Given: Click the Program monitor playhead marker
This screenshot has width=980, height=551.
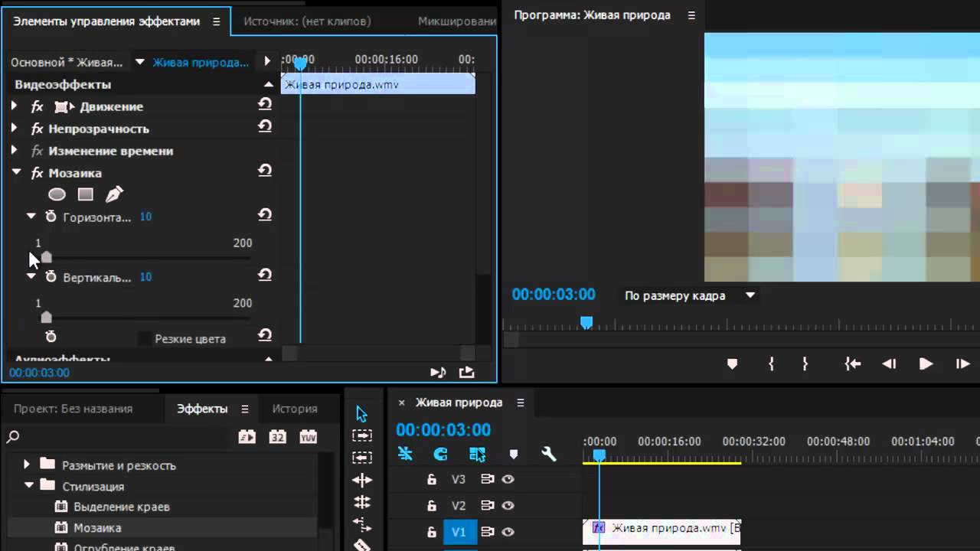Looking at the screenshot, I should click(586, 323).
